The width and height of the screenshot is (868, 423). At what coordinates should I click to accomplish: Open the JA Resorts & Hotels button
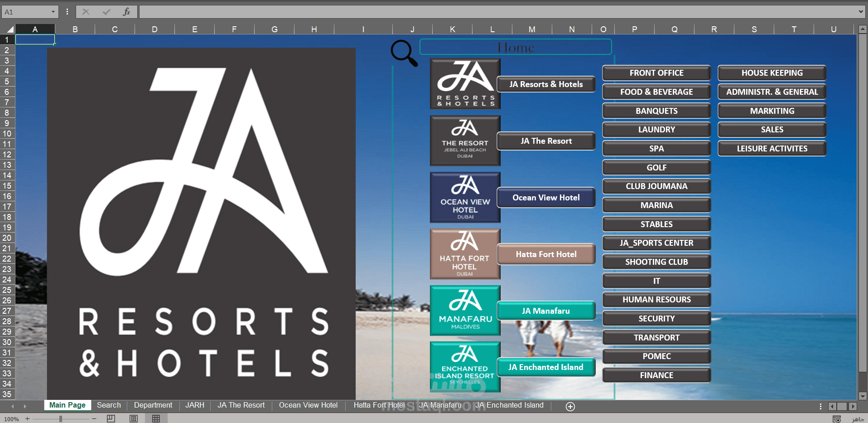pyautogui.click(x=546, y=84)
